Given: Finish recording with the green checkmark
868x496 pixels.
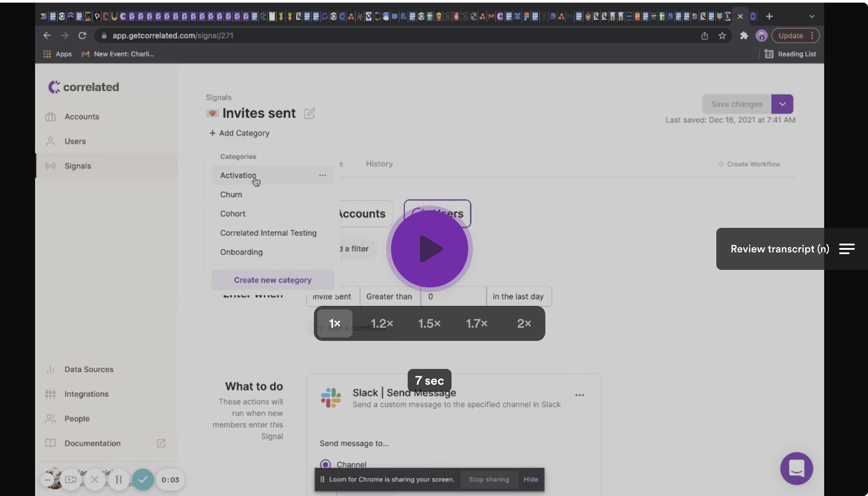Looking at the screenshot, I should coord(143,480).
